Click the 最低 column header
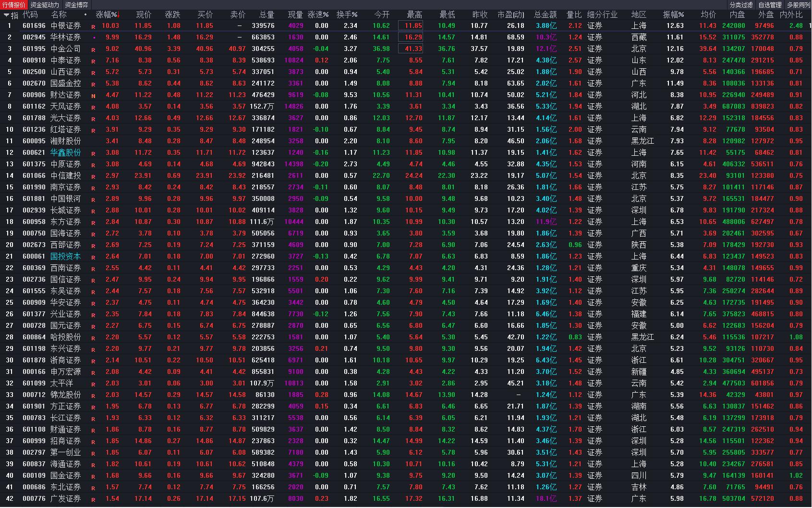812x508 pixels. click(x=447, y=15)
